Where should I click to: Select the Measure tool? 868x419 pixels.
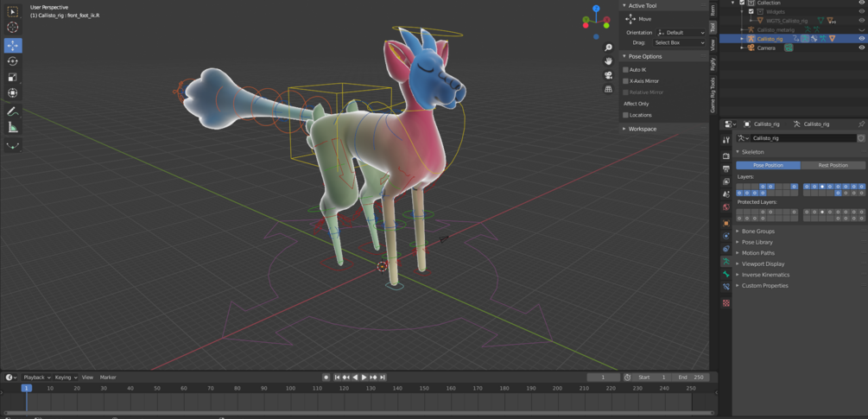coord(13,127)
